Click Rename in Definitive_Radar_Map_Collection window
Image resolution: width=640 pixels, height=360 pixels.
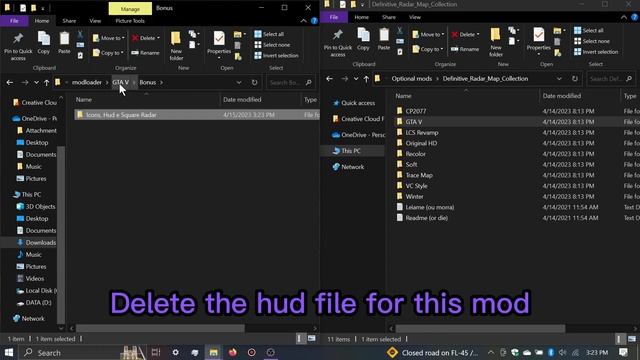[465, 49]
